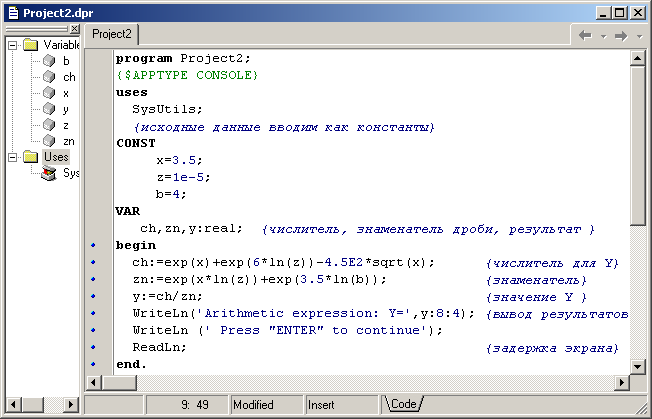Set breakpoint on the Press ENTER WriteLn dot
Screen dimensions: 652x419
[x=93, y=330]
